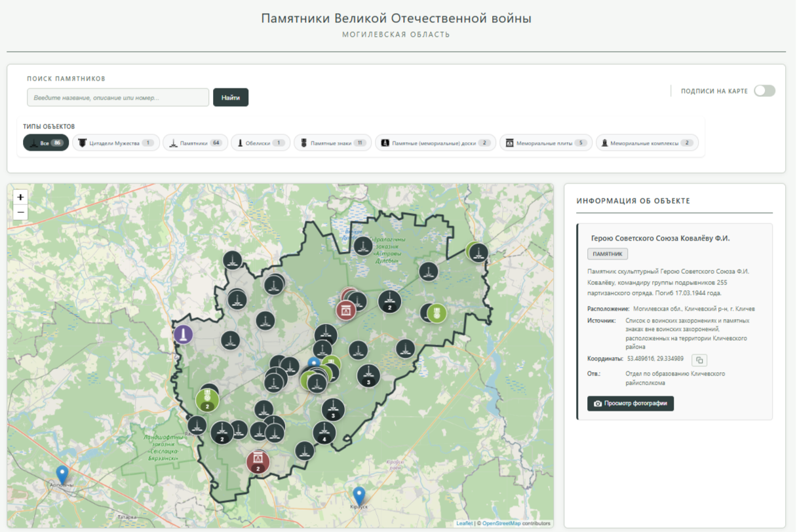
Task: Select the Все filter showing all objects
Action: [46, 143]
